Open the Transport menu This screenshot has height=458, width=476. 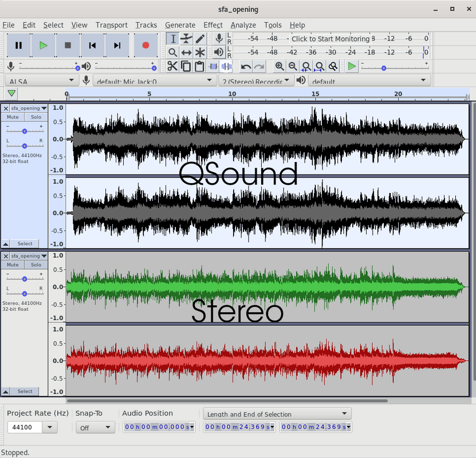(112, 25)
